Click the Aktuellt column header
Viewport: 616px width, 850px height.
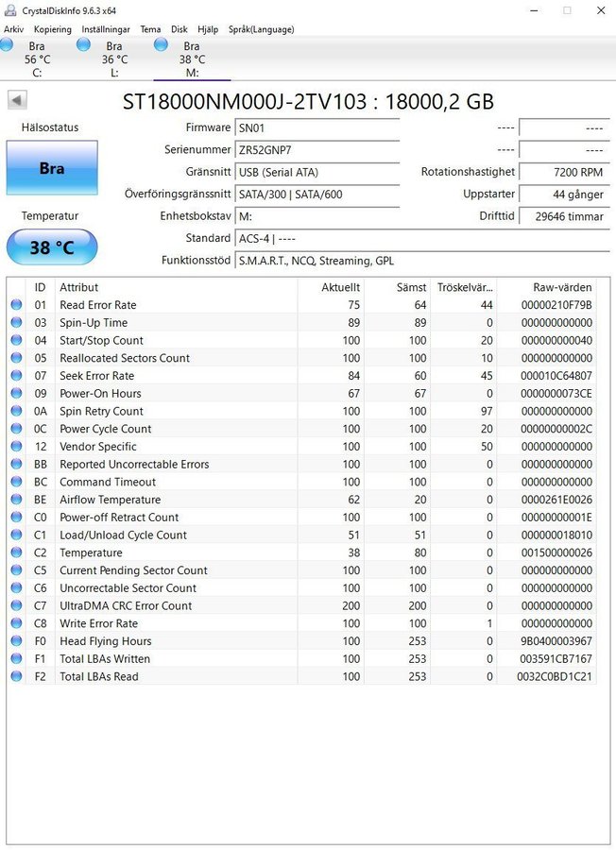coord(331,287)
